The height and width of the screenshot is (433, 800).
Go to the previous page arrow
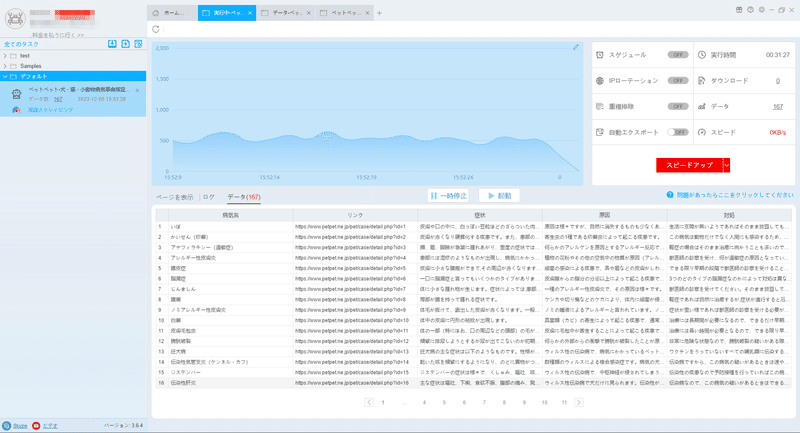(x=369, y=402)
